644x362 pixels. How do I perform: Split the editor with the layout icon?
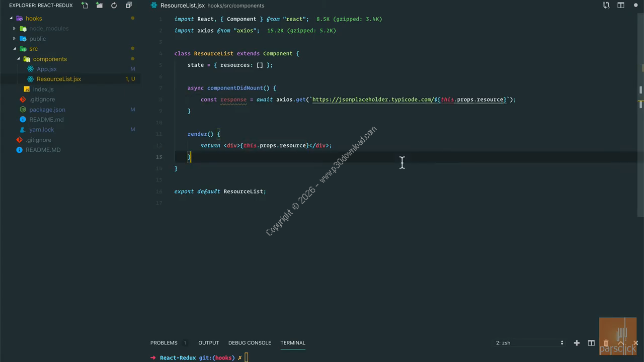click(621, 6)
